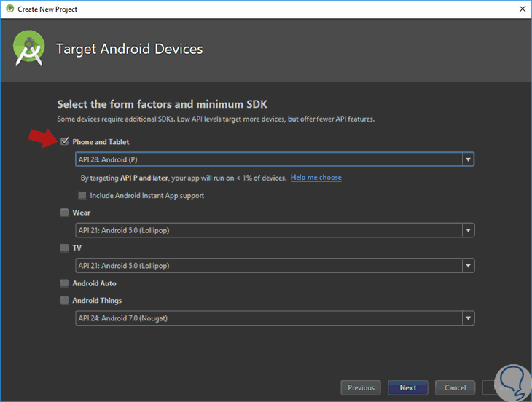
Task: Click the Android Things label text
Action: pos(97,301)
